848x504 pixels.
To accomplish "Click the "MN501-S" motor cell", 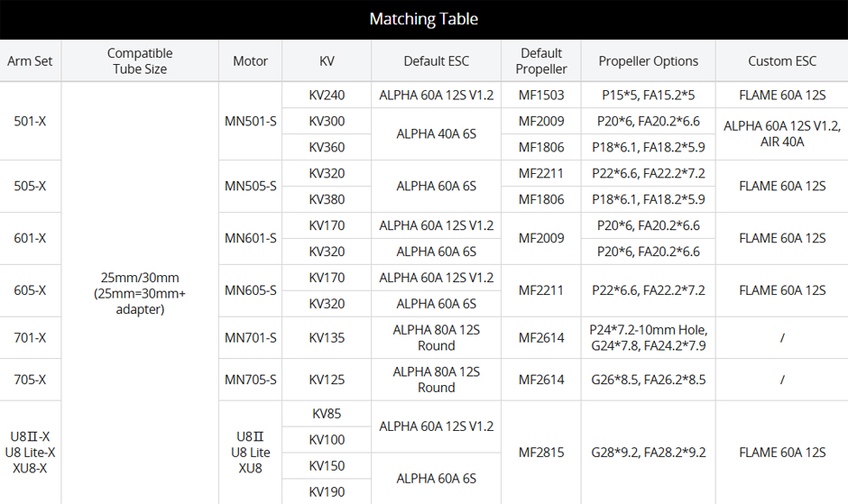I will [x=251, y=121].
